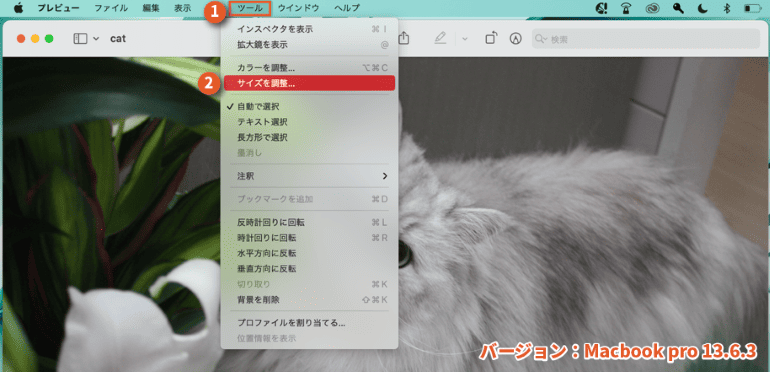Click the battery status icon
This screenshot has width=770, height=372.
coord(752,8)
